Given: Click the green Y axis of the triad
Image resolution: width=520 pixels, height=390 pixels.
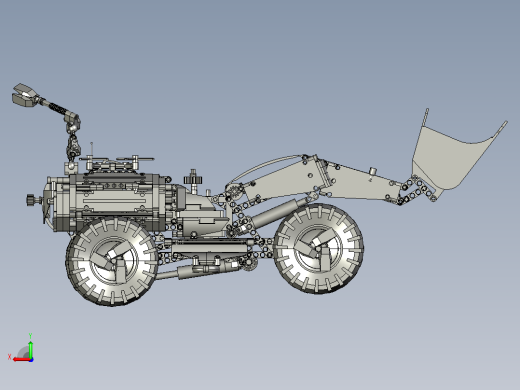Looking at the screenshot, I should tap(30, 349).
